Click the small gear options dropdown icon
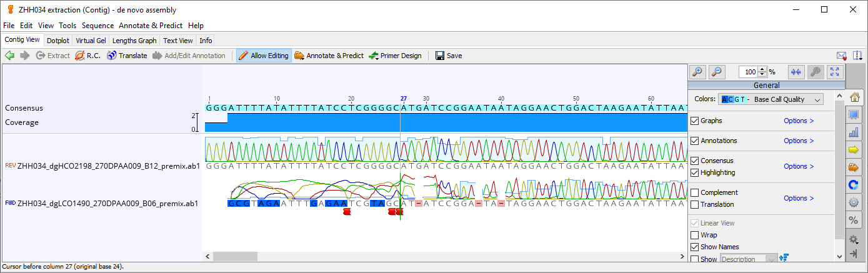This screenshot has width=868, height=273. [854, 239]
